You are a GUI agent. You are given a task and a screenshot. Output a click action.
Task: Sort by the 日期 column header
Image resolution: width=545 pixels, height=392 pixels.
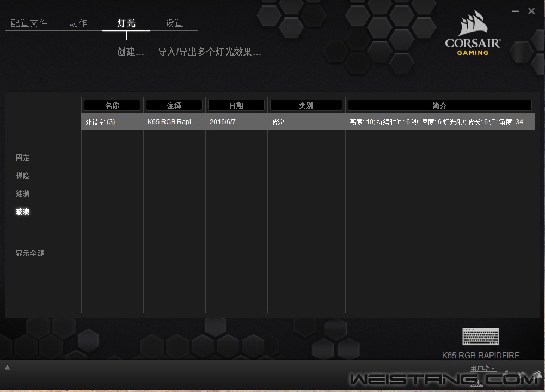tap(236, 105)
